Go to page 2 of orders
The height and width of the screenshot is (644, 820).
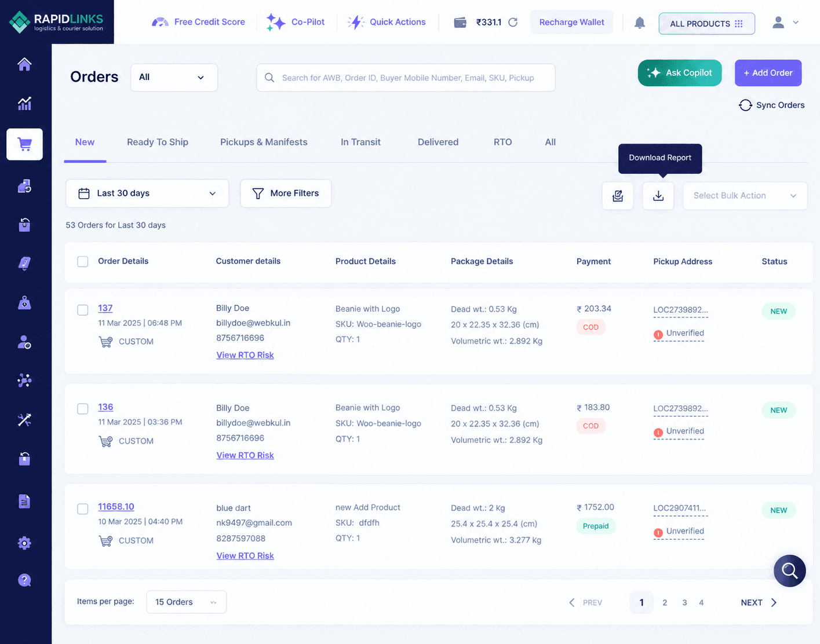tap(665, 603)
